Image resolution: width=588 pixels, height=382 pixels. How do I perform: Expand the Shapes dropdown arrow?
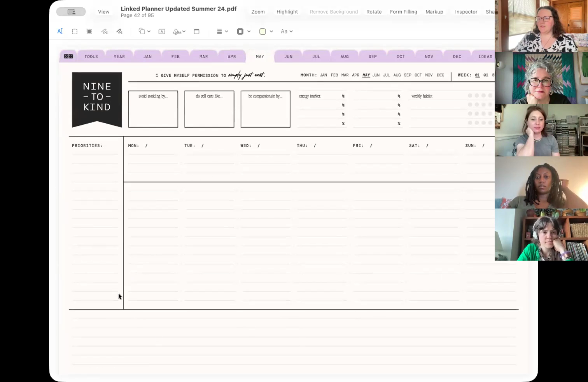[x=149, y=32]
